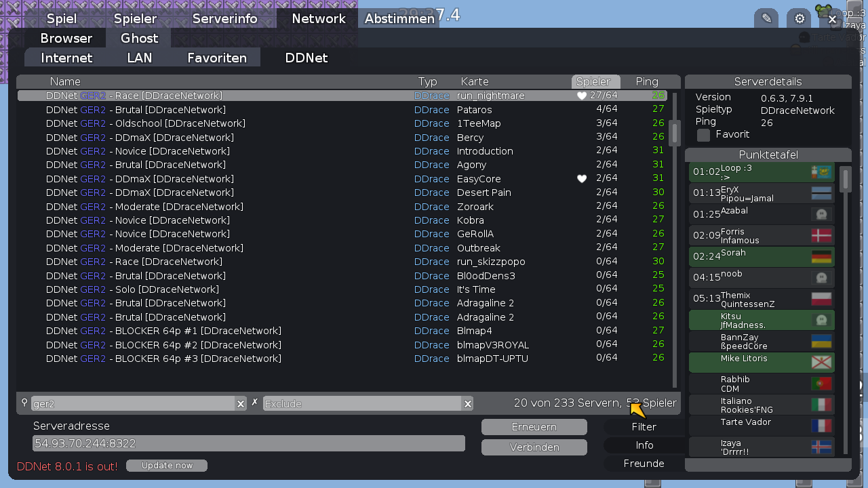The image size is (868, 488).
Task: Click the magnifier icon in the search filter
Action: click(24, 403)
